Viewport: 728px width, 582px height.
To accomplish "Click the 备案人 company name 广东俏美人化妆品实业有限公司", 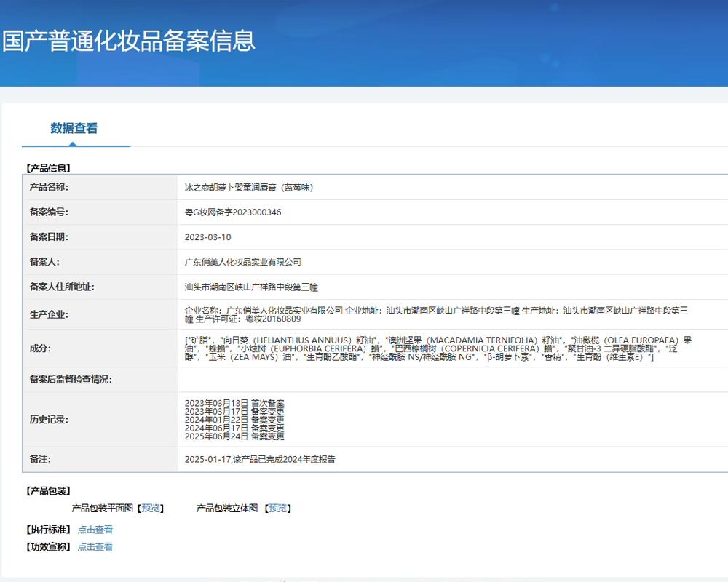I will 243,262.
